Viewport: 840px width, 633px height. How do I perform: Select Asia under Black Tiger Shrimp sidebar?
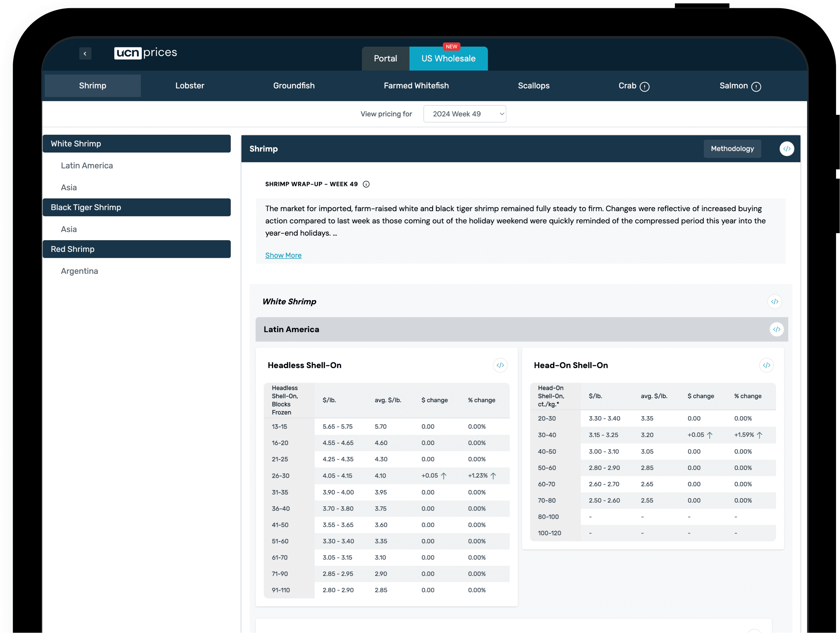point(69,229)
